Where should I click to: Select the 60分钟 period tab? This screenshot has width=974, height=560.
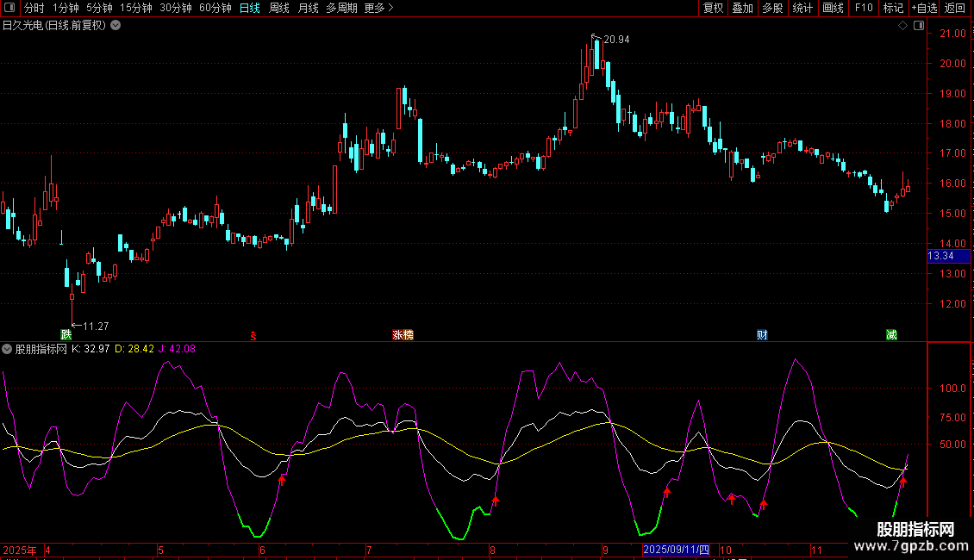point(215,8)
